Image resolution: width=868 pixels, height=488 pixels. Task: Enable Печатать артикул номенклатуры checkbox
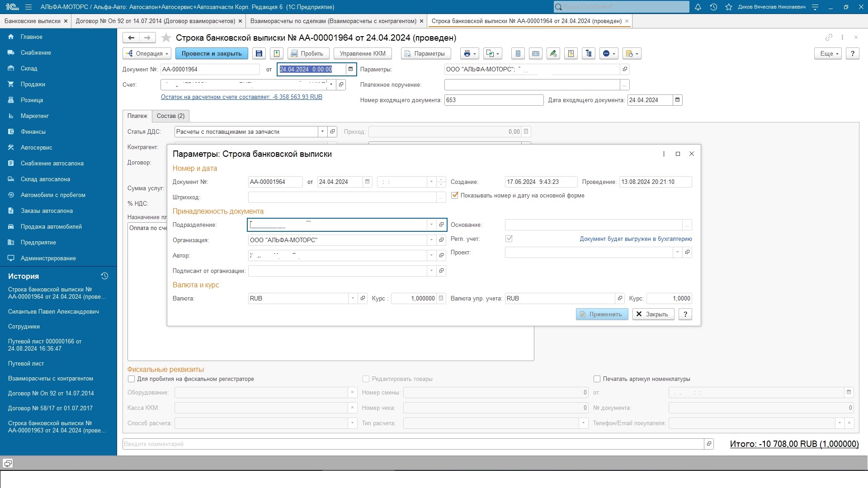pos(597,379)
